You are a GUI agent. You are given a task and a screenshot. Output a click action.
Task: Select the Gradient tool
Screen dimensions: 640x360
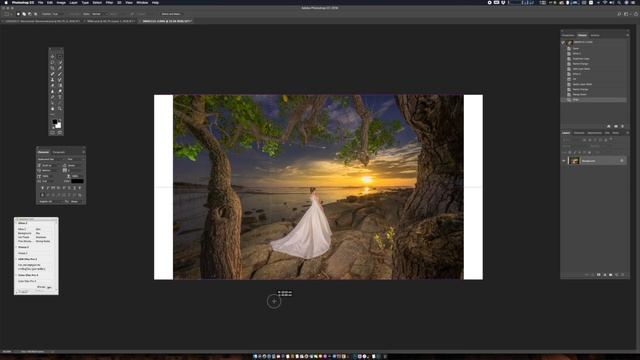coord(60,85)
